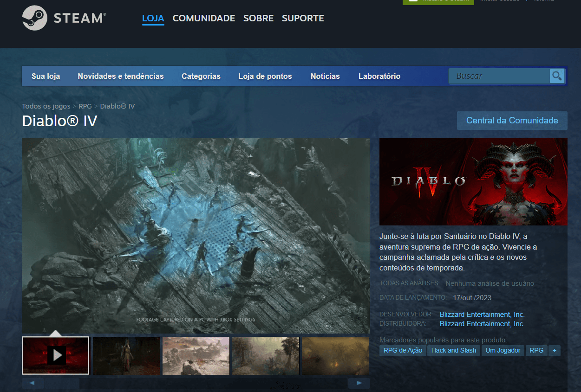Image resolution: width=581 pixels, height=392 pixels.
Task: Open the RPG breadcrumb link
Action: pos(85,106)
